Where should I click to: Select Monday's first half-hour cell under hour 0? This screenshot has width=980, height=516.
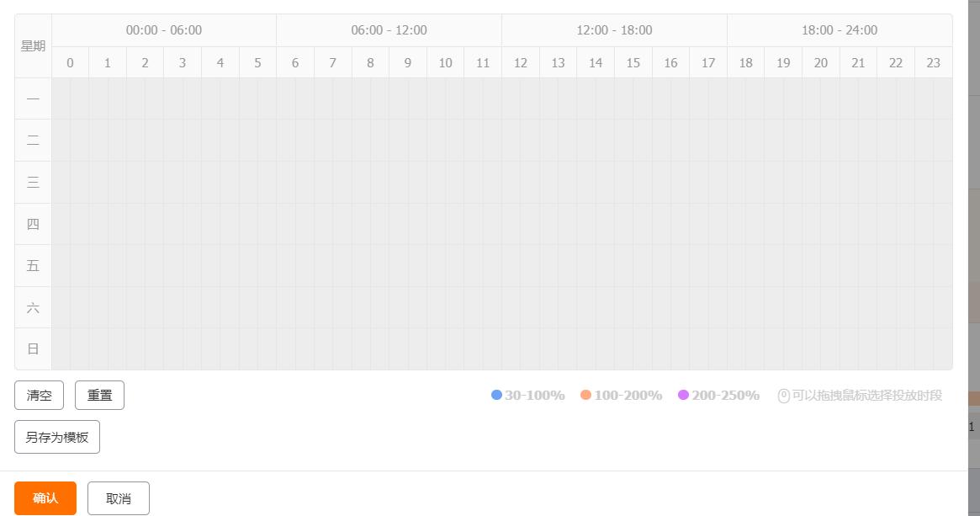[x=61, y=98]
